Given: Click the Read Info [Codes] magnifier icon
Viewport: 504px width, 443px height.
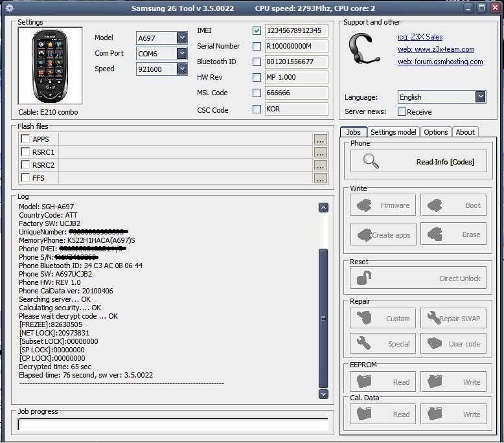Looking at the screenshot, I should point(371,161).
